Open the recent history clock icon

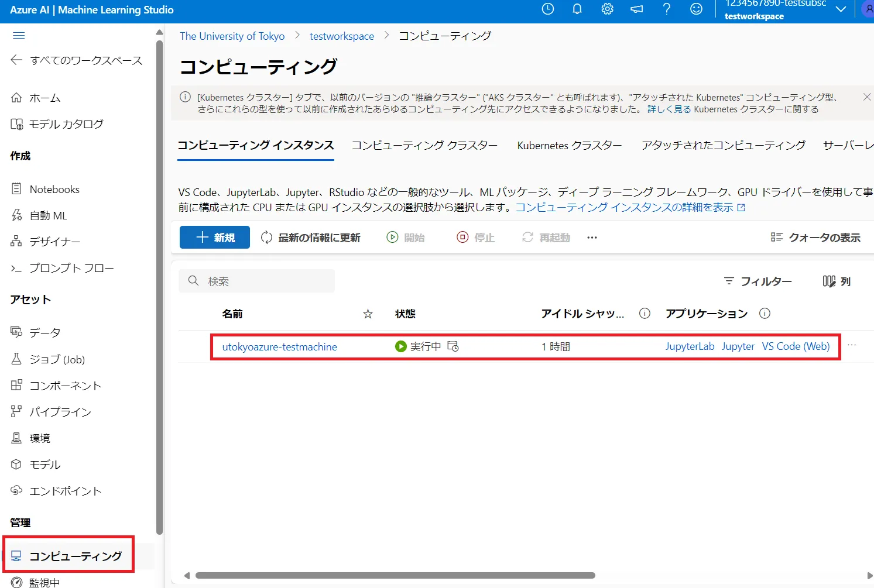tap(547, 9)
